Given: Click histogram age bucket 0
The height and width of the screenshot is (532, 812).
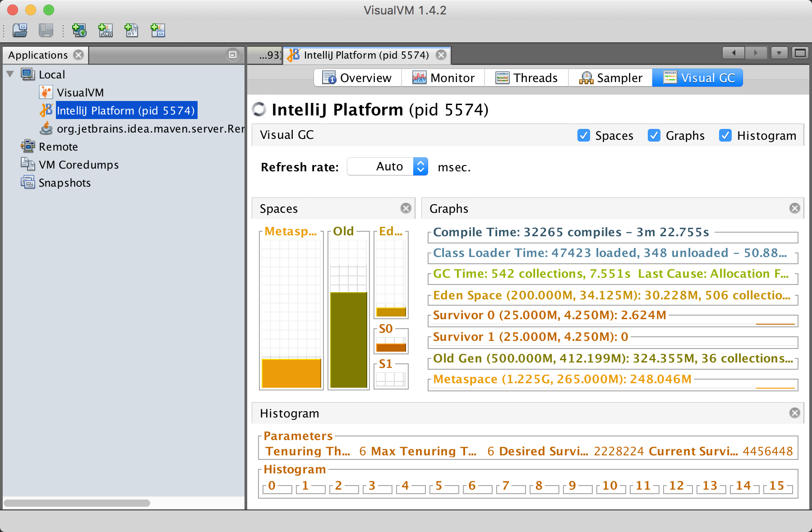Looking at the screenshot, I should tap(277, 486).
